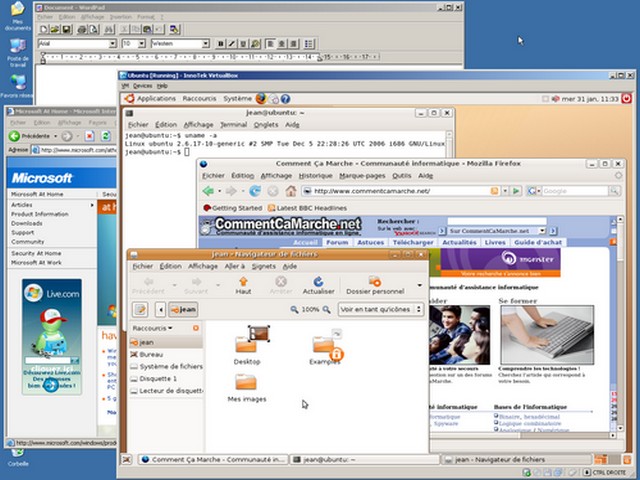Select the Desktop folder icon
This screenshot has height=480, width=640.
click(247, 346)
